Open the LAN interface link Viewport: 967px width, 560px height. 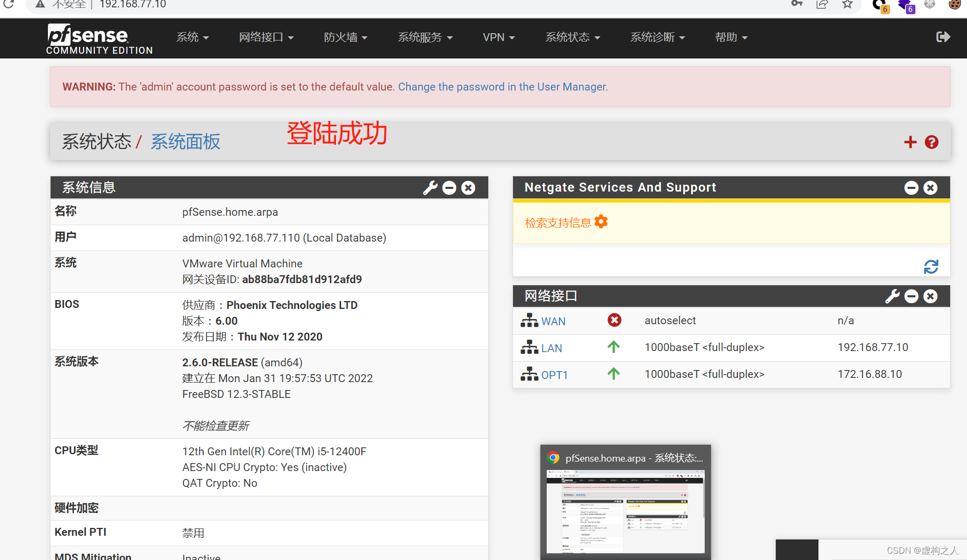click(x=551, y=348)
